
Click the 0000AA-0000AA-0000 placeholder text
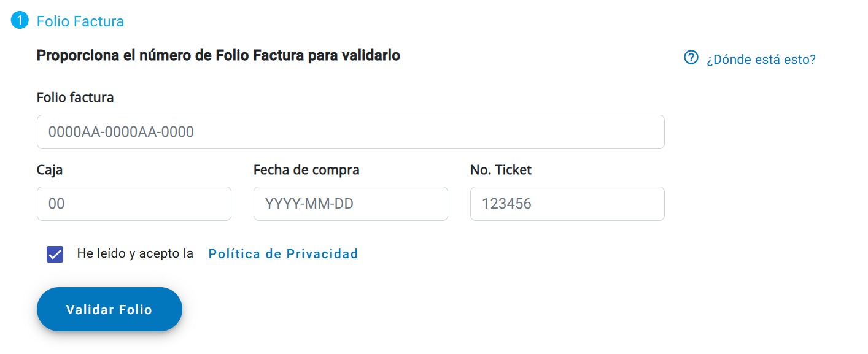[x=122, y=132]
